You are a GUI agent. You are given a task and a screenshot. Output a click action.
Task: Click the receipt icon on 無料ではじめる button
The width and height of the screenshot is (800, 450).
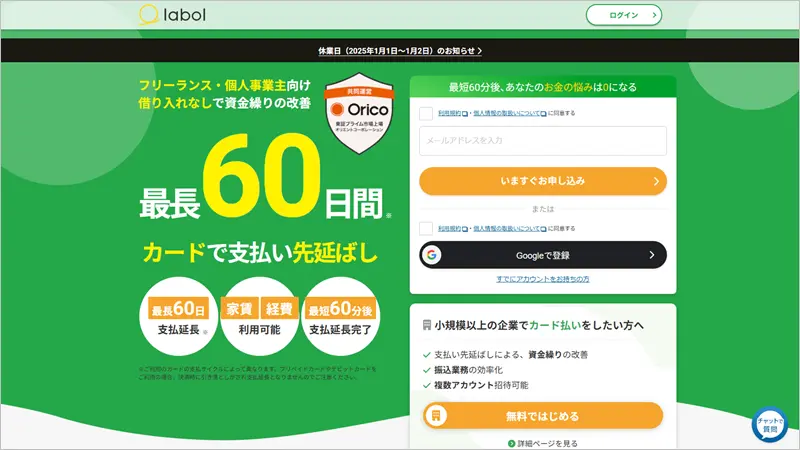click(x=436, y=416)
